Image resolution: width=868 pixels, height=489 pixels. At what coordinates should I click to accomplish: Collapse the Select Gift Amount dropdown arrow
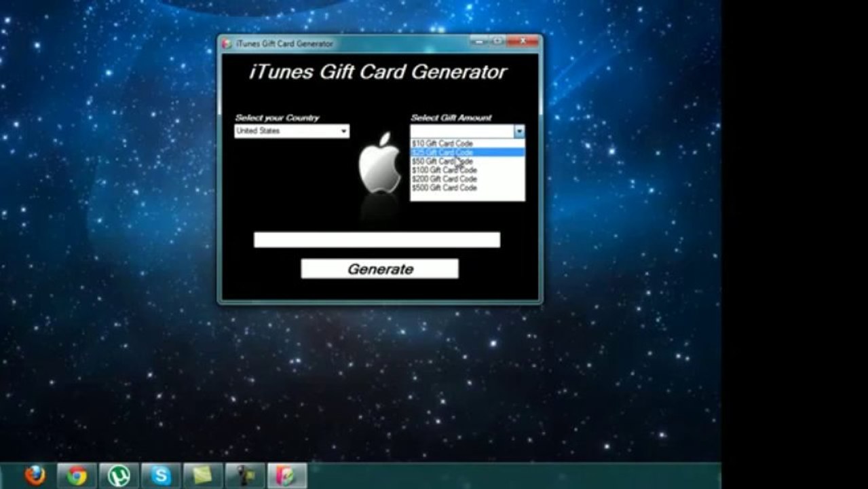(x=519, y=131)
